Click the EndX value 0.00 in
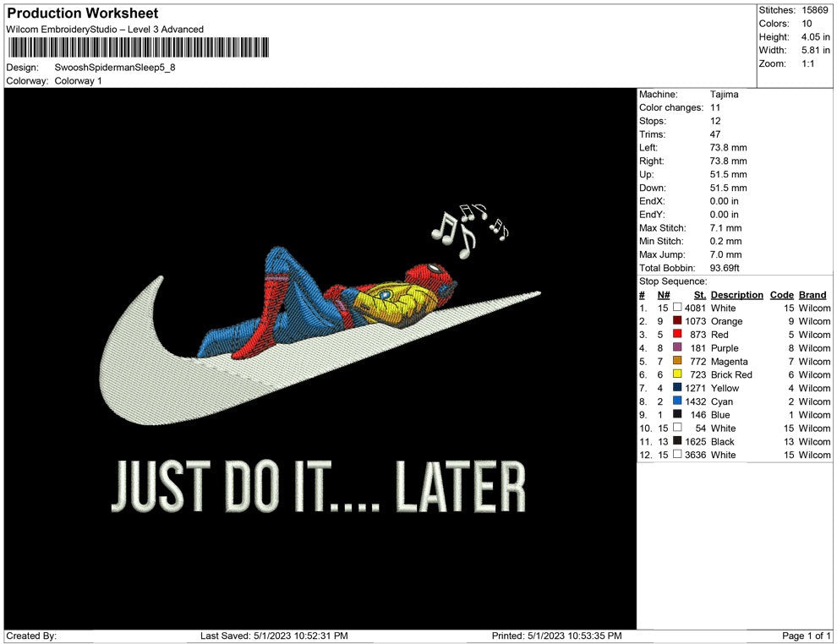Viewport: 837px width, 644px height. coord(725,201)
